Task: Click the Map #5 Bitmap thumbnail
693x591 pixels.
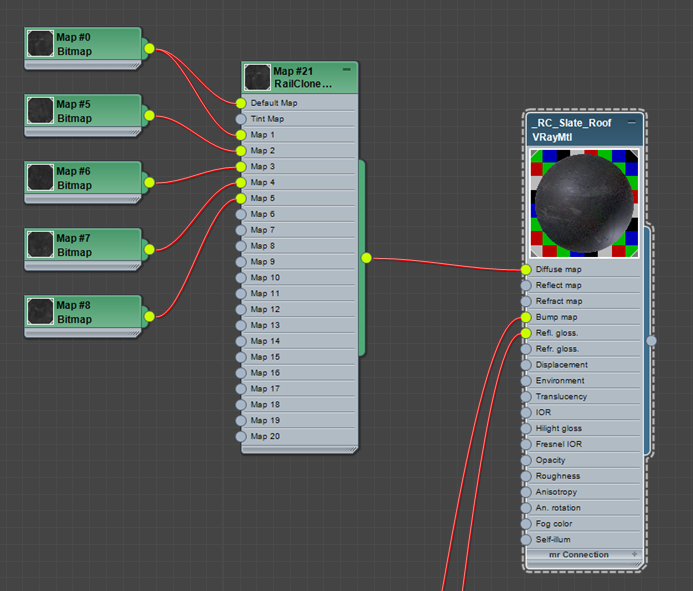Action: (41, 110)
